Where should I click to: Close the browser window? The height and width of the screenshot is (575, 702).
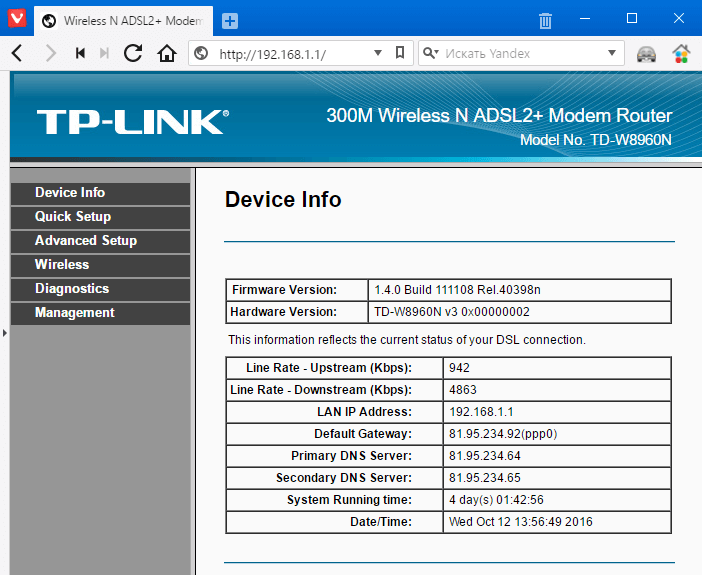(x=679, y=18)
